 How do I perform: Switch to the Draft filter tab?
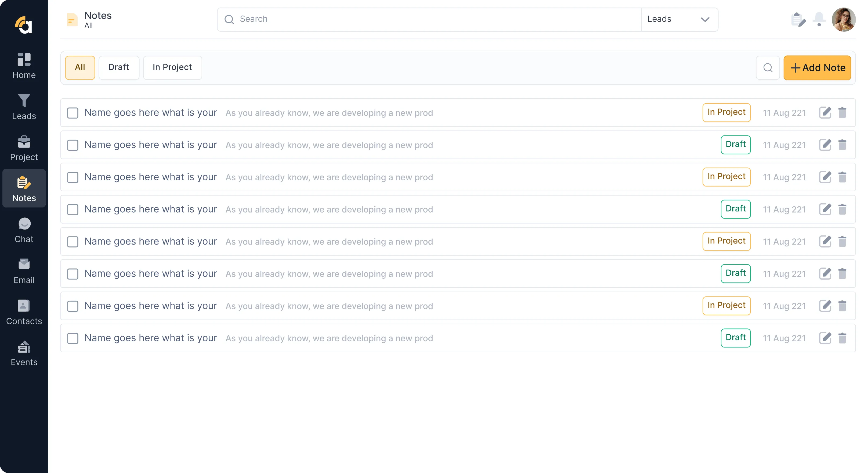pyautogui.click(x=119, y=68)
